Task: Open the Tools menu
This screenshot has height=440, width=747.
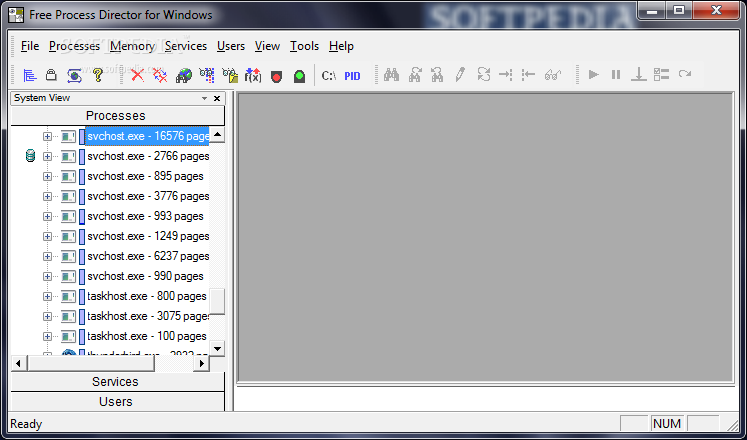Action: 304,46
